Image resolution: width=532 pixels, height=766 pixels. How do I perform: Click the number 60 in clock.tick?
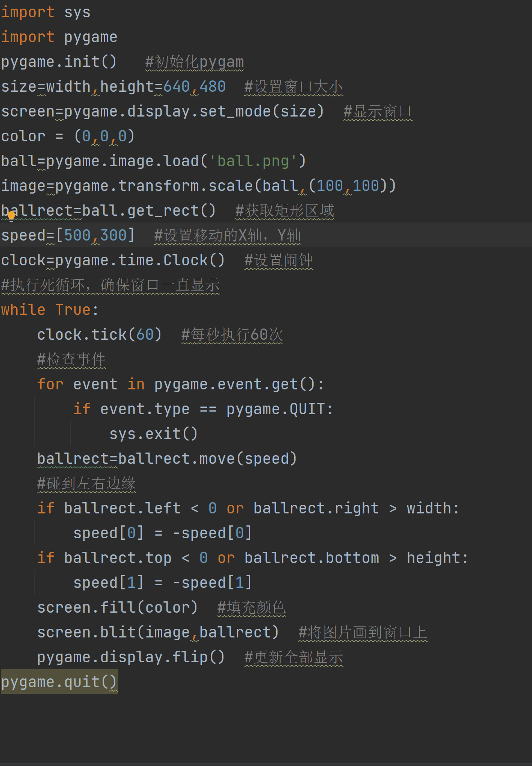tap(145, 335)
